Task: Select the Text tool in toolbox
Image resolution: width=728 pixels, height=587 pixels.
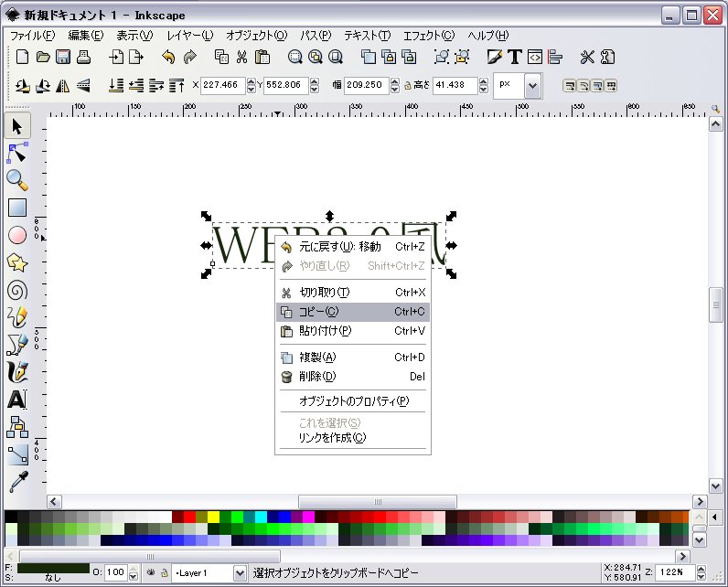Action: point(17,400)
